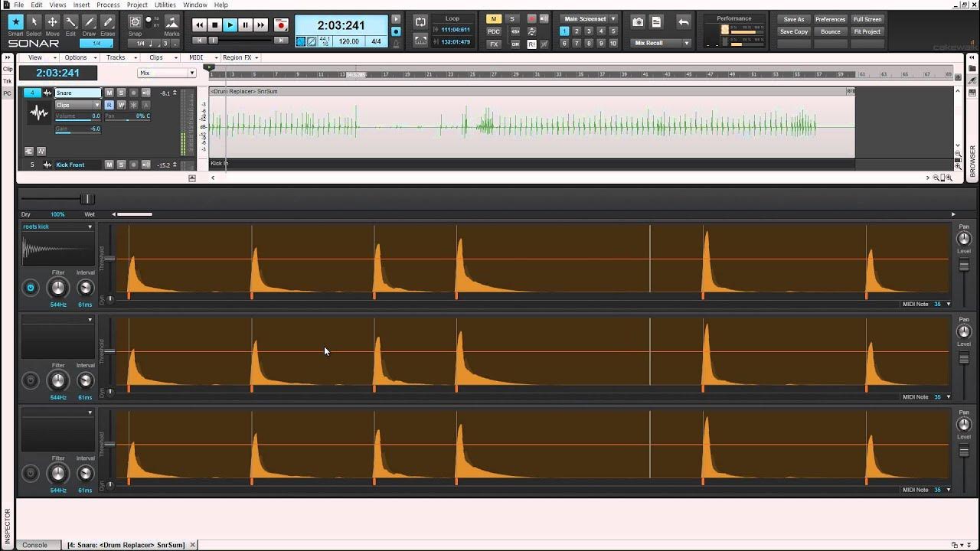Rewind the transport
The width and height of the screenshot is (980, 551).
pos(199,25)
